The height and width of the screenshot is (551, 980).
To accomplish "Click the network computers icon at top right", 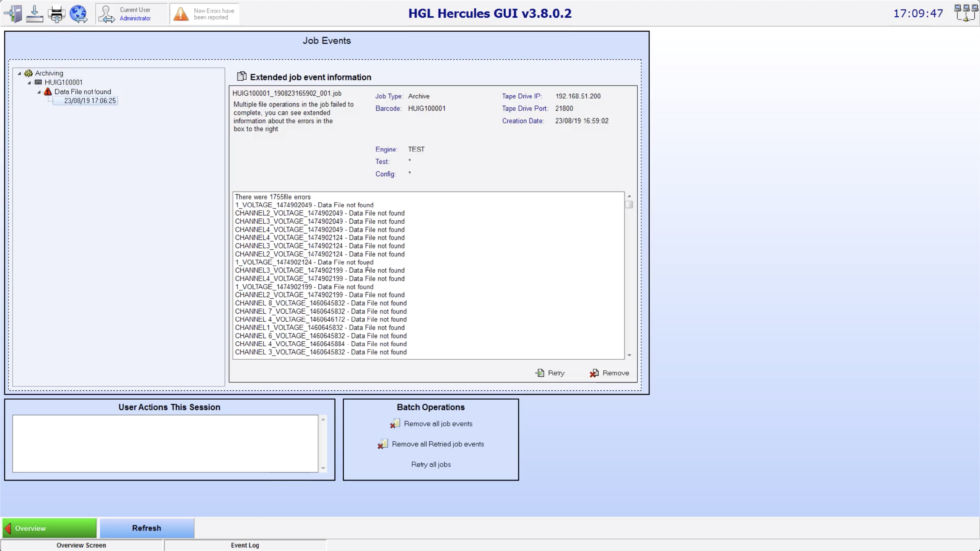I will pyautogui.click(x=966, y=13).
